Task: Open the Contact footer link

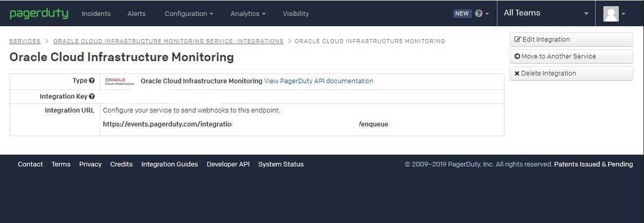Action: (x=30, y=164)
